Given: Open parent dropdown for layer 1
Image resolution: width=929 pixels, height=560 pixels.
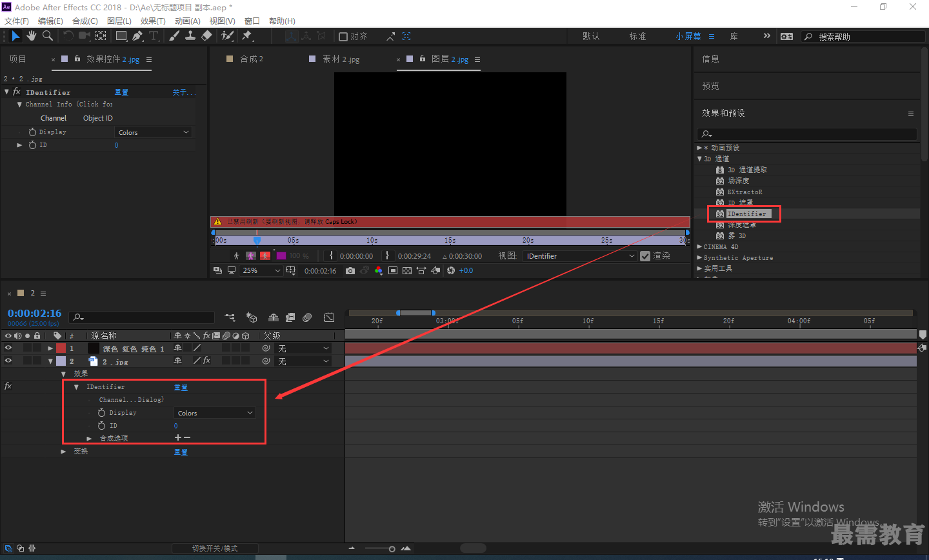Looking at the screenshot, I should (303, 348).
